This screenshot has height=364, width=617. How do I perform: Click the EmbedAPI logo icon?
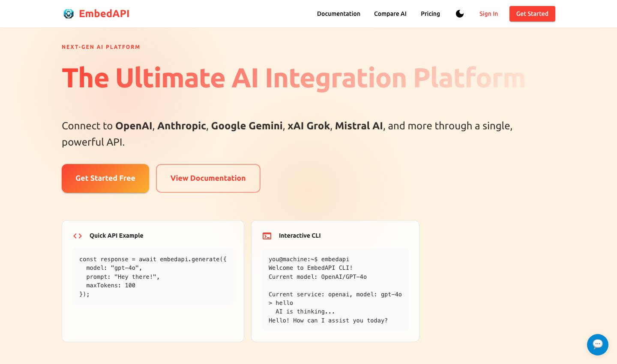[69, 14]
